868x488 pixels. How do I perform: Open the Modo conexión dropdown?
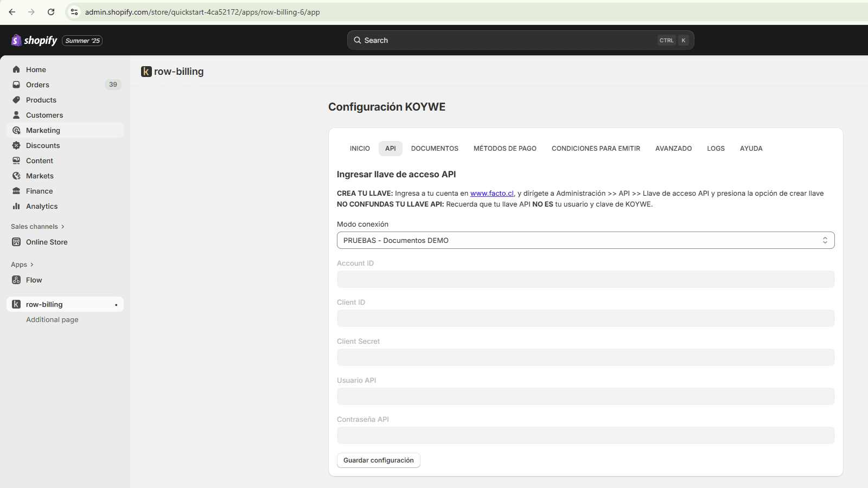click(x=585, y=240)
